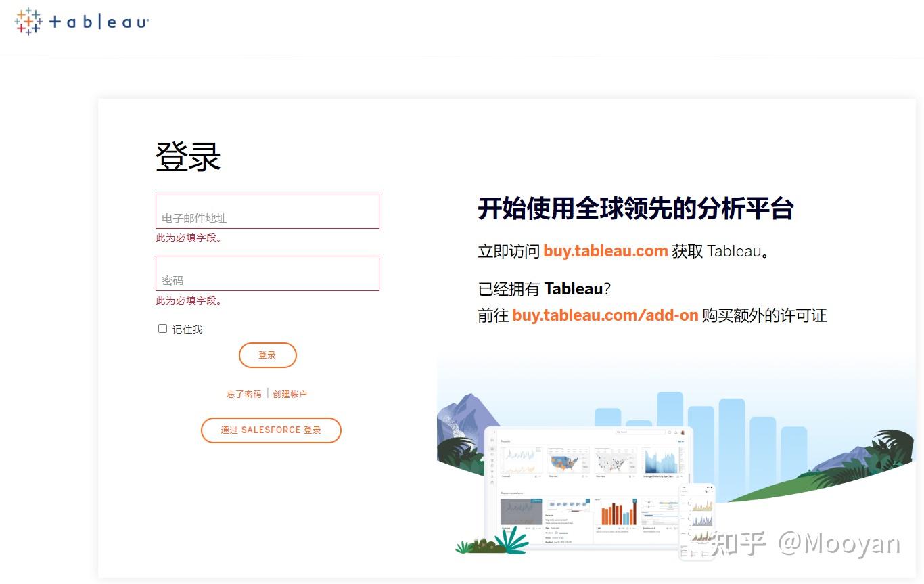
Task: Click the 此为必填字段 error message under email
Action: [189, 238]
